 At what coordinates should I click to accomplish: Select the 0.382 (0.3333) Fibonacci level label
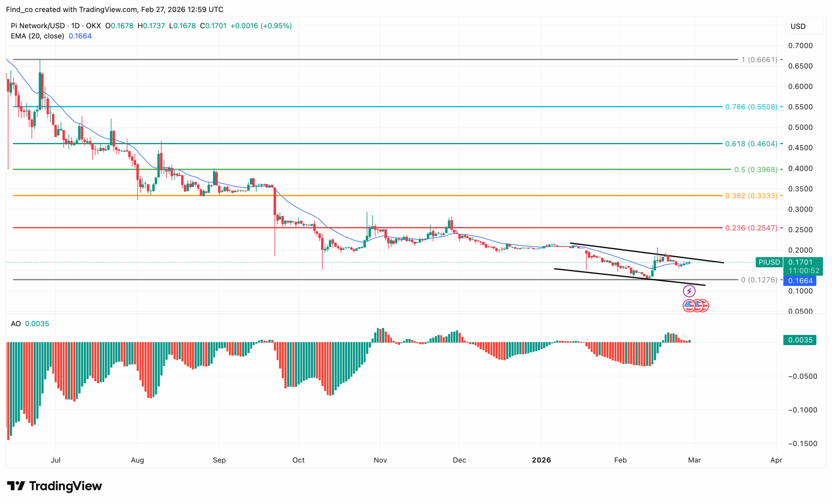[x=751, y=196]
